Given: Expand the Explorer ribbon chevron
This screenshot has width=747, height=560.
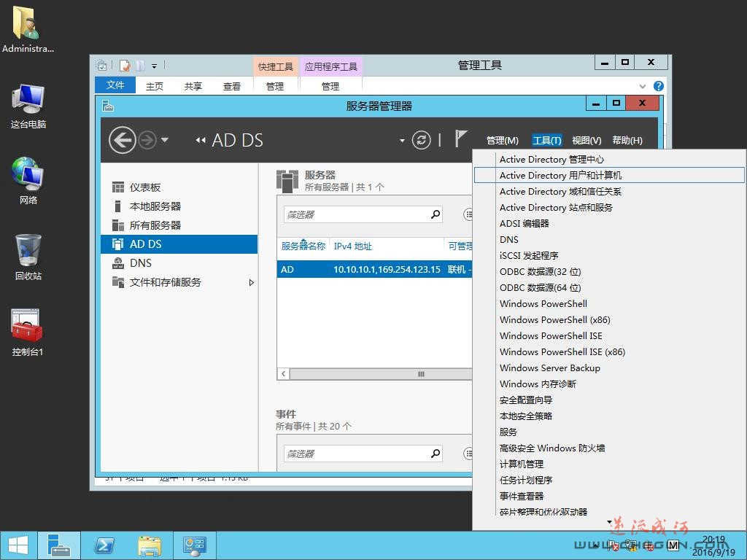Looking at the screenshot, I should tap(643, 86).
